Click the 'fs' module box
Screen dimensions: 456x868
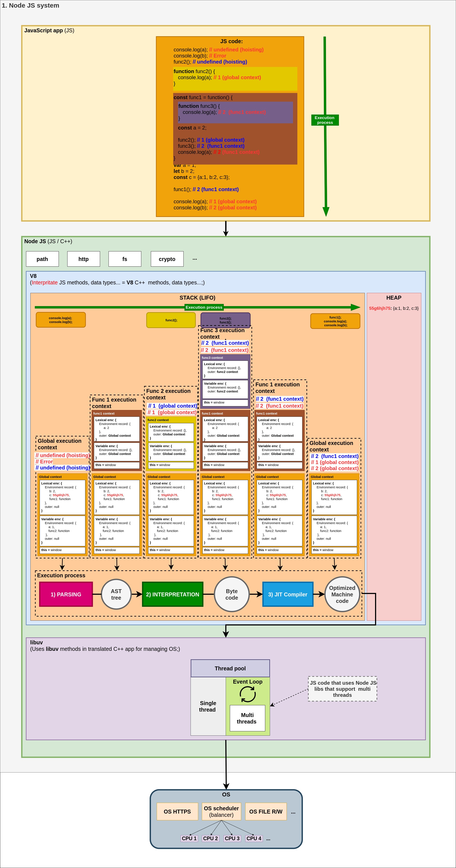(125, 259)
